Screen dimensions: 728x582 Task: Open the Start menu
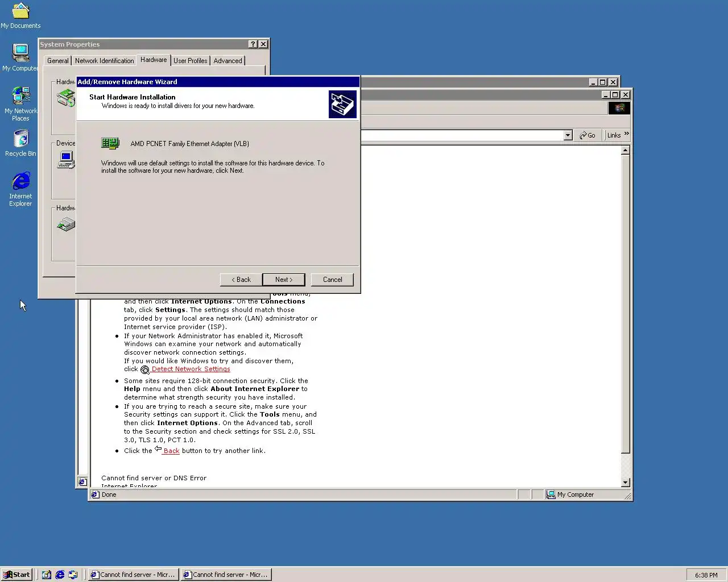point(16,575)
